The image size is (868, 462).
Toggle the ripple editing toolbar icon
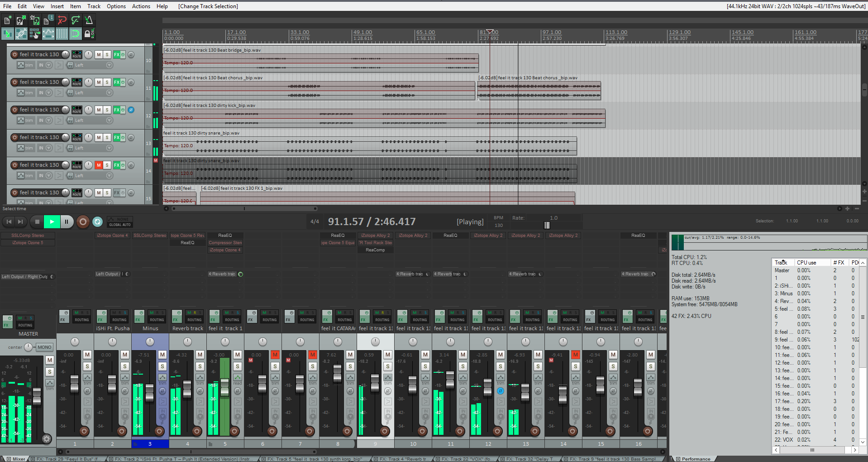(x=35, y=34)
